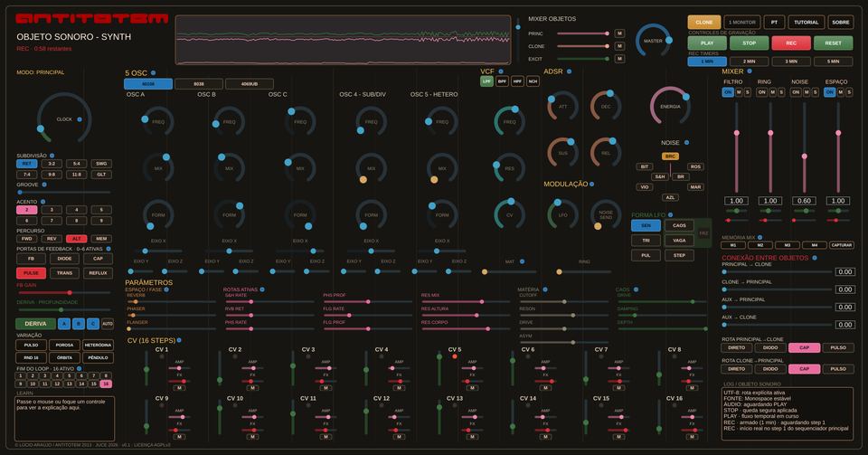
Task: Click the info dot beside CONEXÃO ENTRE OBJETOS
Action: point(815,258)
